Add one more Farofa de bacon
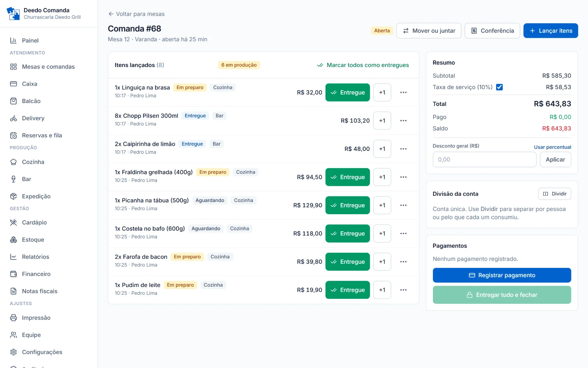588x368 pixels. point(382,262)
